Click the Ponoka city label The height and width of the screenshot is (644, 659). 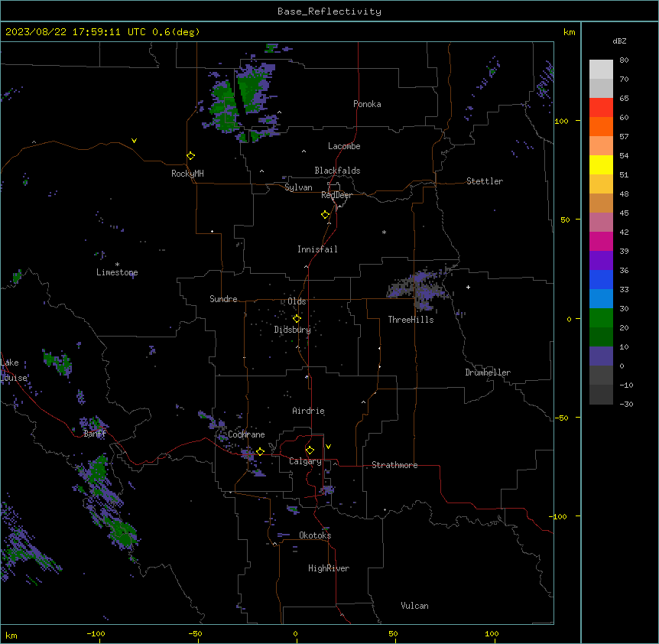[x=367, y=104]
